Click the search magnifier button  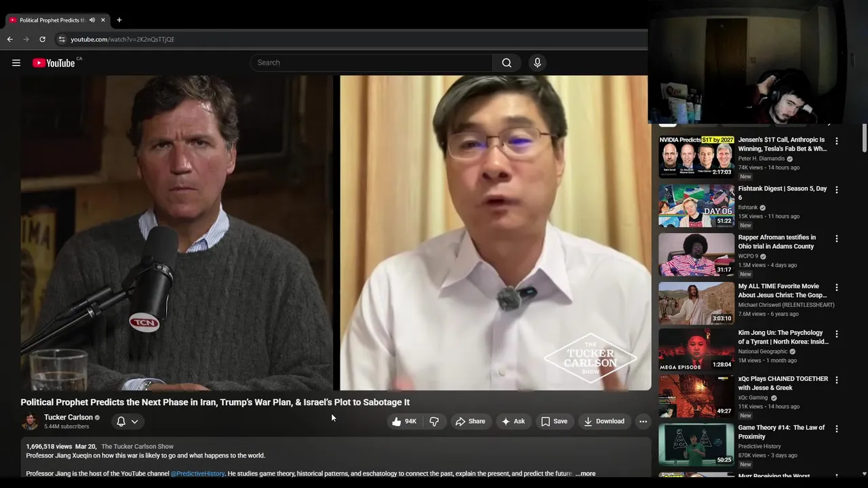[x=507, y=62]
